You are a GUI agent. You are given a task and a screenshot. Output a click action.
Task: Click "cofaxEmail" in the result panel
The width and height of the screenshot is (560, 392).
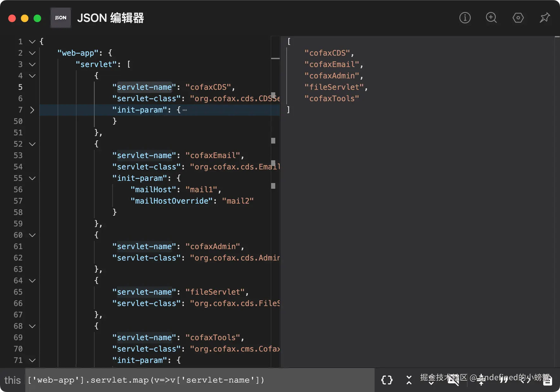(x=332, y=64)
